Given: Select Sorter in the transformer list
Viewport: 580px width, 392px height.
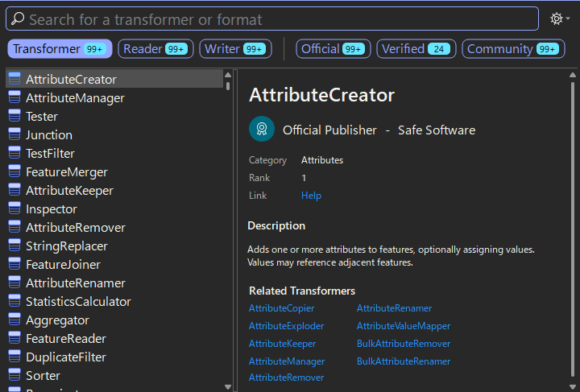Looking at the screenshot, I should (114, 375).
